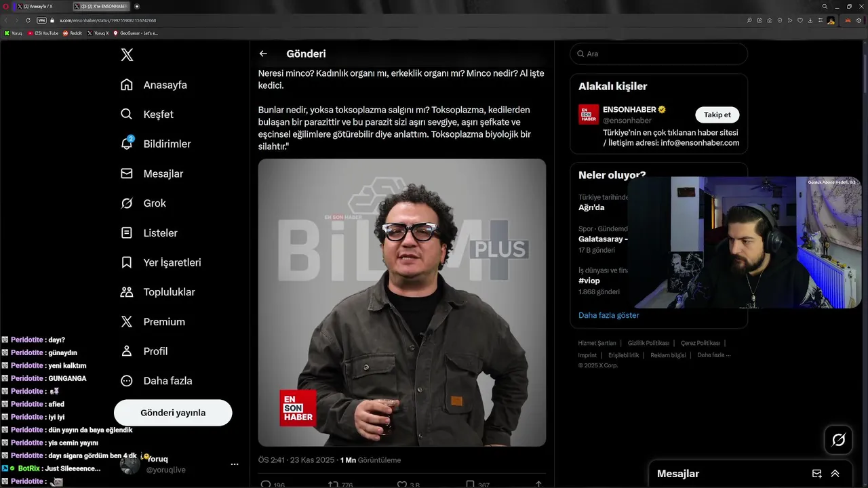Click the reply icon showing 196
868x488 pixels.
[x=266, y=484]
